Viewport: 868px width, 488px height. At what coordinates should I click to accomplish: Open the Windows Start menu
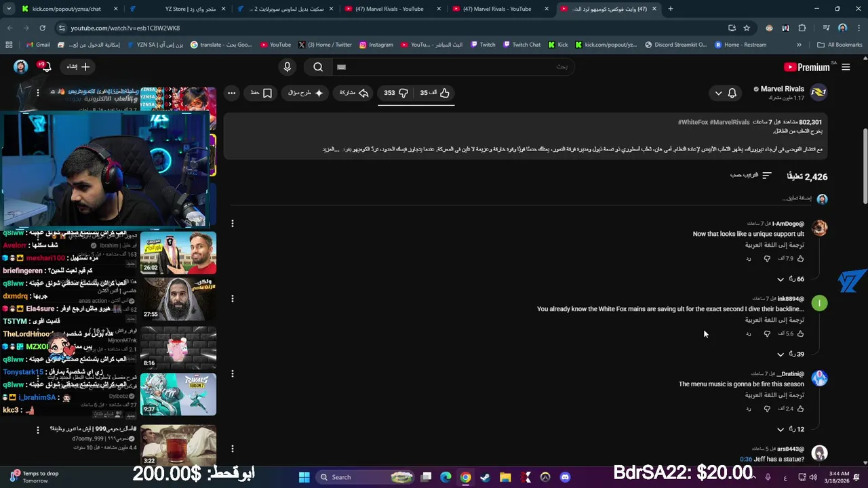(x=304, y=477)
